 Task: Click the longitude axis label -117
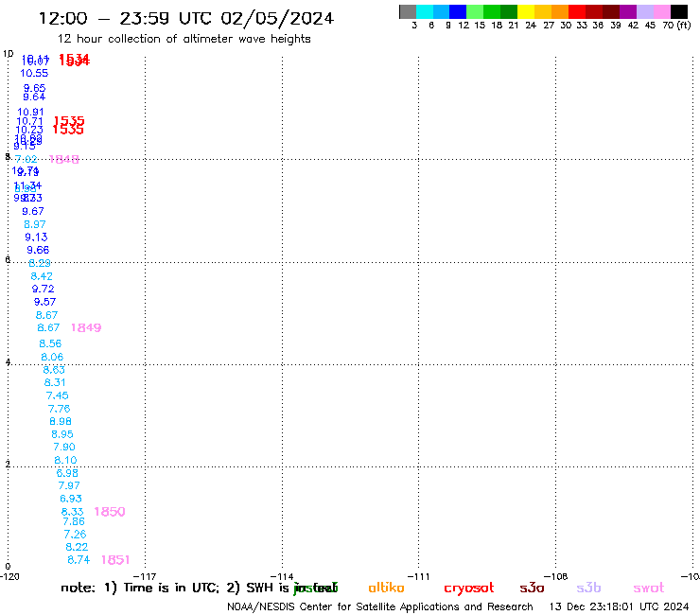(x=145, y=576)
